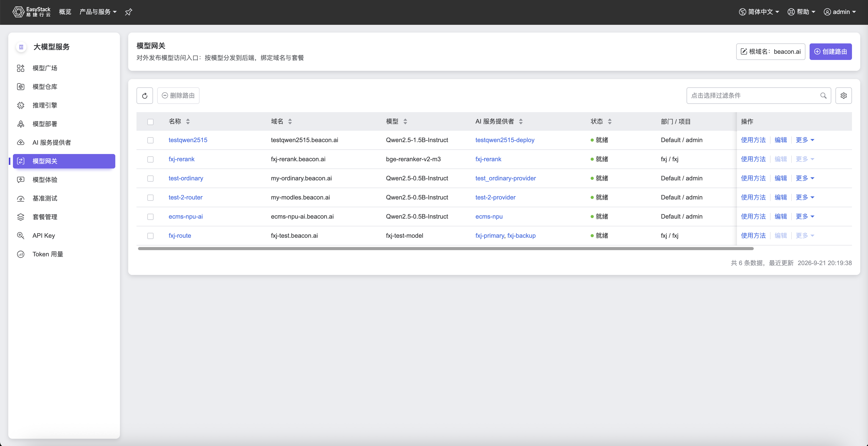Screen dimensions: 868x446
Task: Sort by the 名称 column arrows
Action: click(188, 122)
